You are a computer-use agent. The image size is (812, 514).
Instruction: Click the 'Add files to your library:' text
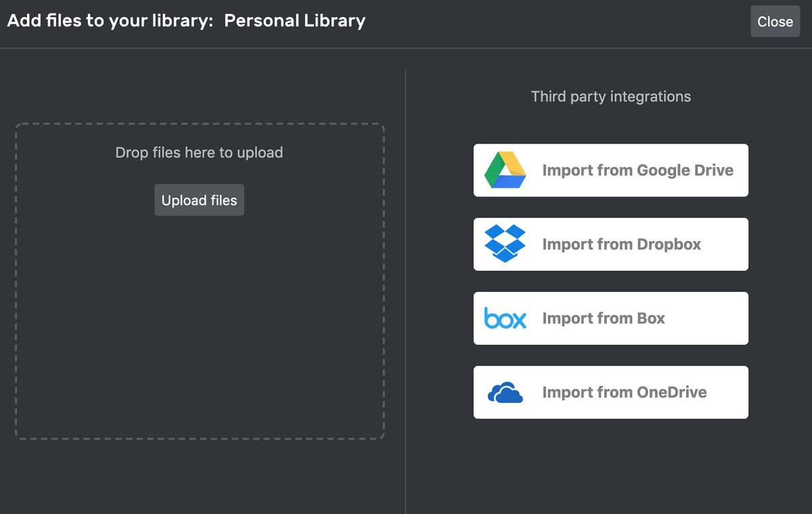pyautogui.click(x=110, y=20)
